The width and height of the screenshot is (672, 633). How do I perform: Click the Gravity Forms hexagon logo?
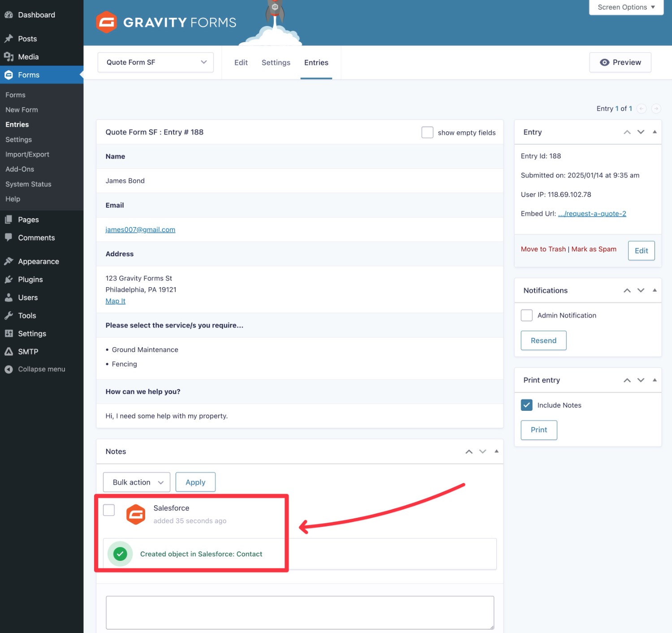click(x=107, y=22)
